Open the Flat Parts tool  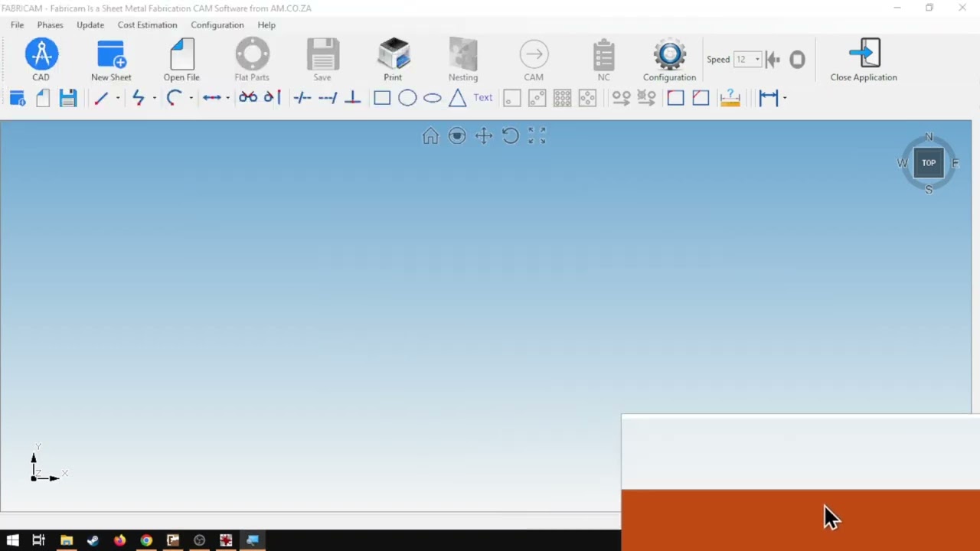(252, 60)
